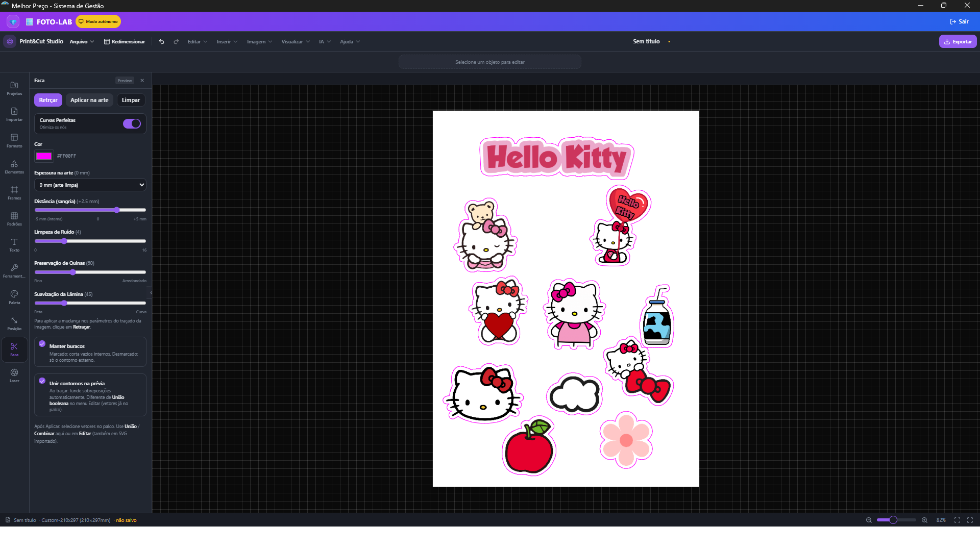
Task: Expand the Visualizar dropdown menu
Action: 296,42
